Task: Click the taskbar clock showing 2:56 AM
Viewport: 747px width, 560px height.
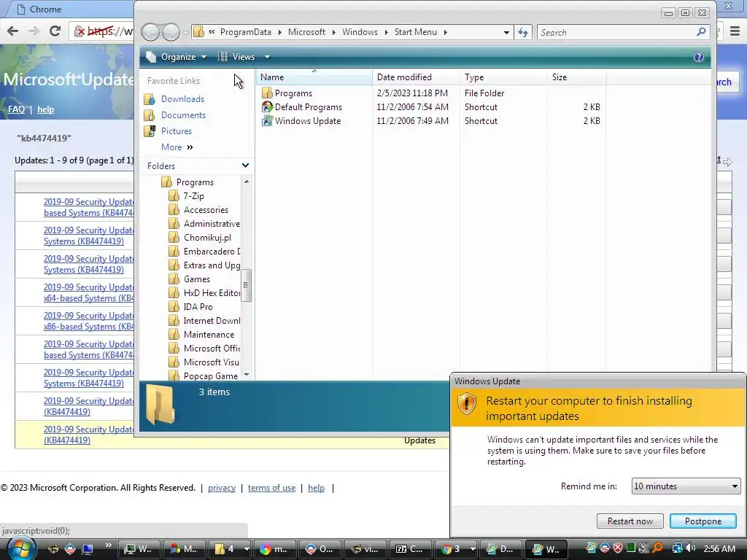Action: [719, 548]
